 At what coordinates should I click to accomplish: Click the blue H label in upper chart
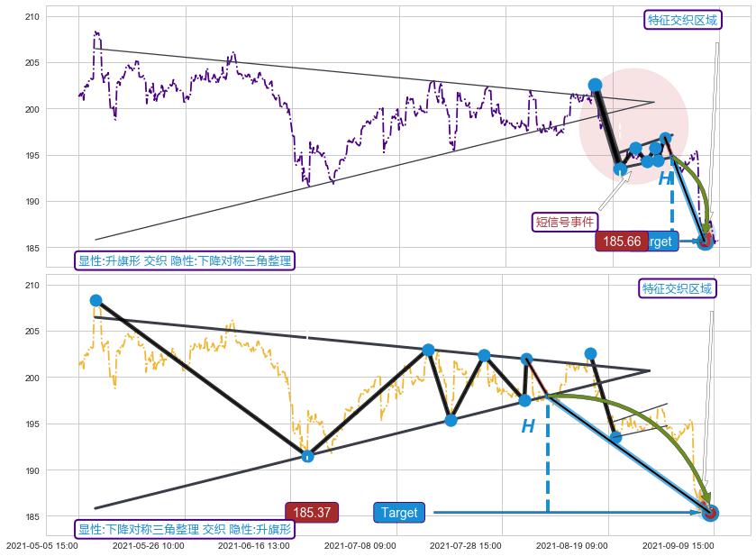(x=665, y=179)
